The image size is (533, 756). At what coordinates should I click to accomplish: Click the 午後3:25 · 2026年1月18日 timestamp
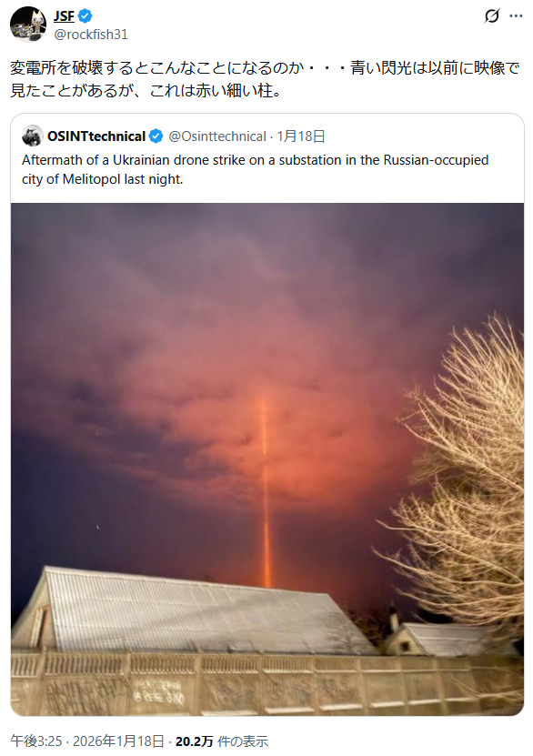pyautogui.click(x=87, y=741)
